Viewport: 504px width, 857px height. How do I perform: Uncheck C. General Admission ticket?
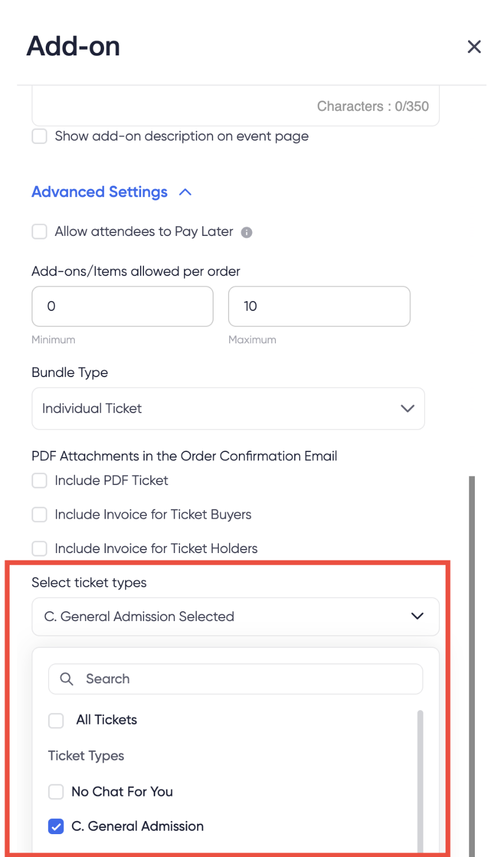56,826
